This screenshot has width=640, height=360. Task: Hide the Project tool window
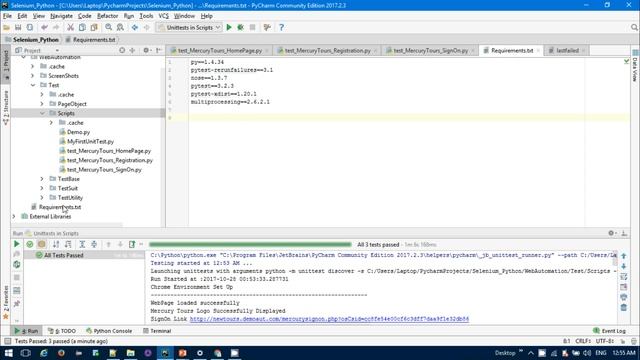[158, 50]
